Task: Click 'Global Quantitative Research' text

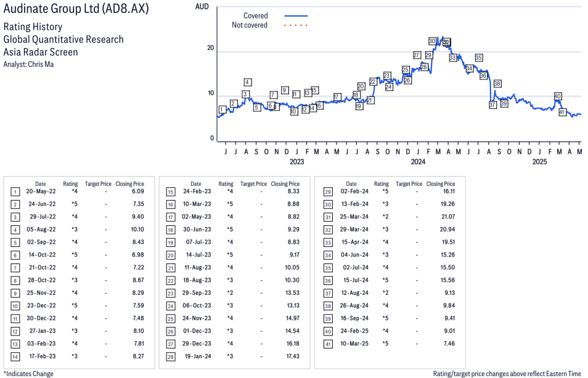Action: coord(63,39)
